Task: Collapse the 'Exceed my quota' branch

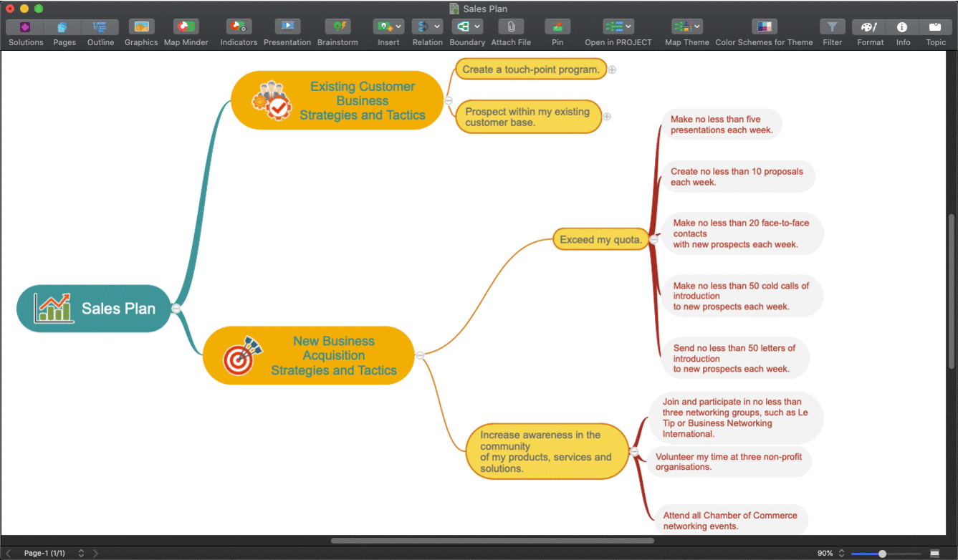Action: click(653, 240)
